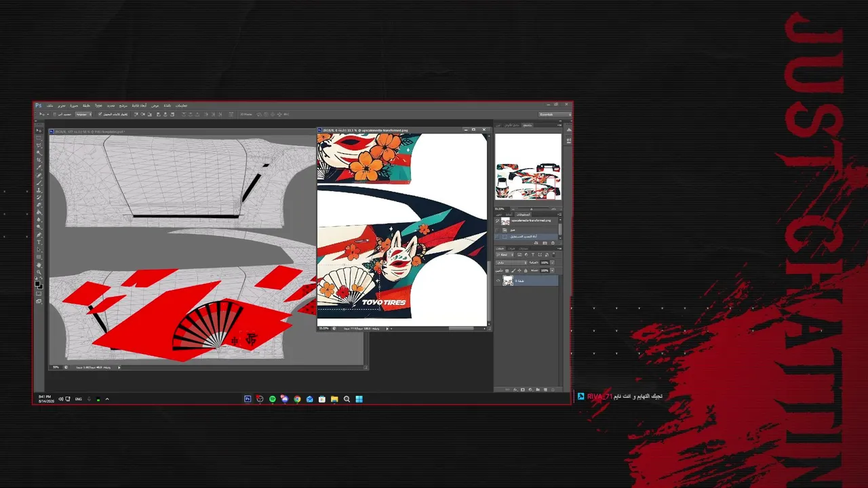Click the delete layer trash icon
Screen dimensions: 868x488
[552, 390]
